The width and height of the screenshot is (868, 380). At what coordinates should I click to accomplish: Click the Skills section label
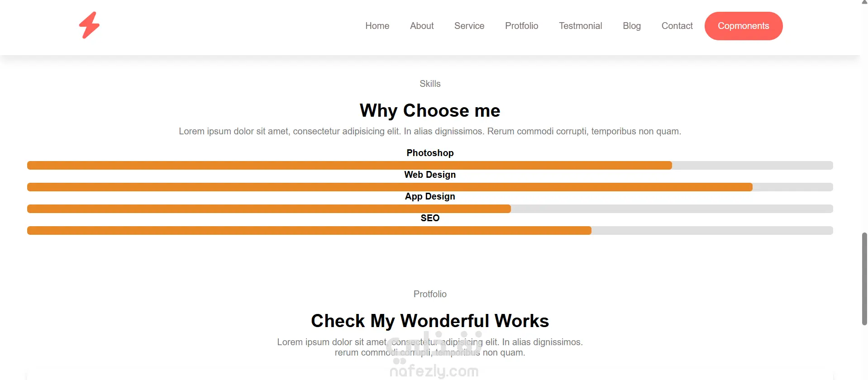coord(430,84)
